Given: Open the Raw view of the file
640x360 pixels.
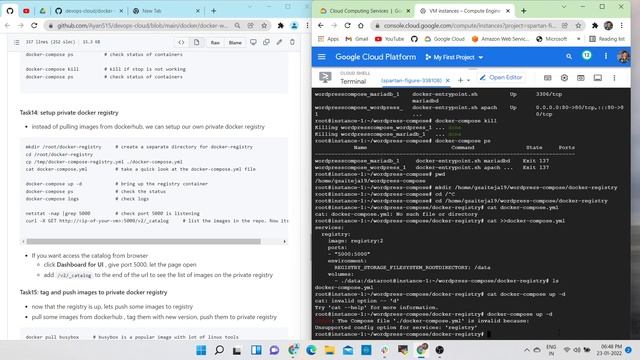Looking at the screenshot, I should click(x=215, y=42).
